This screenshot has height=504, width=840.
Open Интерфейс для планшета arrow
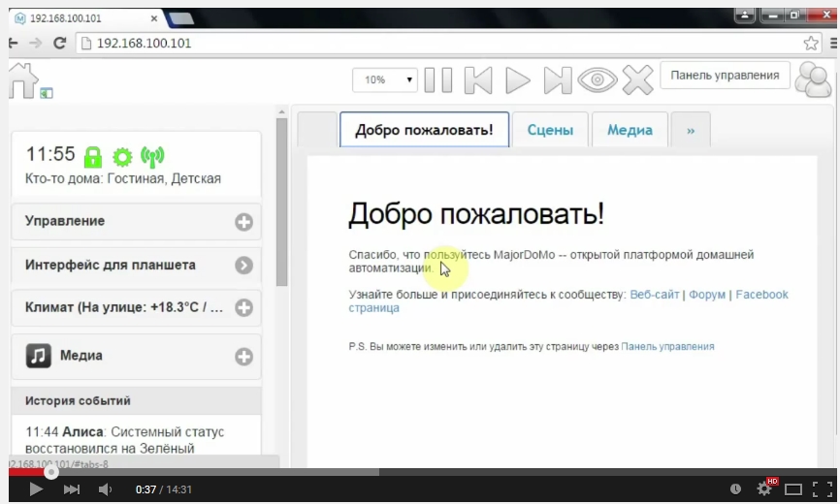point(243,265)
